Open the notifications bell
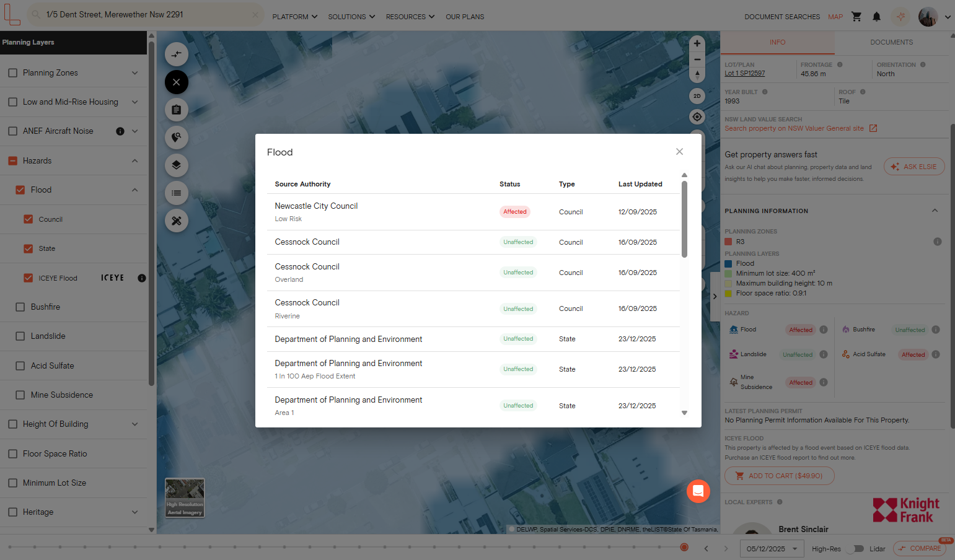The image size is (955, 560). [x=876, y=17]
